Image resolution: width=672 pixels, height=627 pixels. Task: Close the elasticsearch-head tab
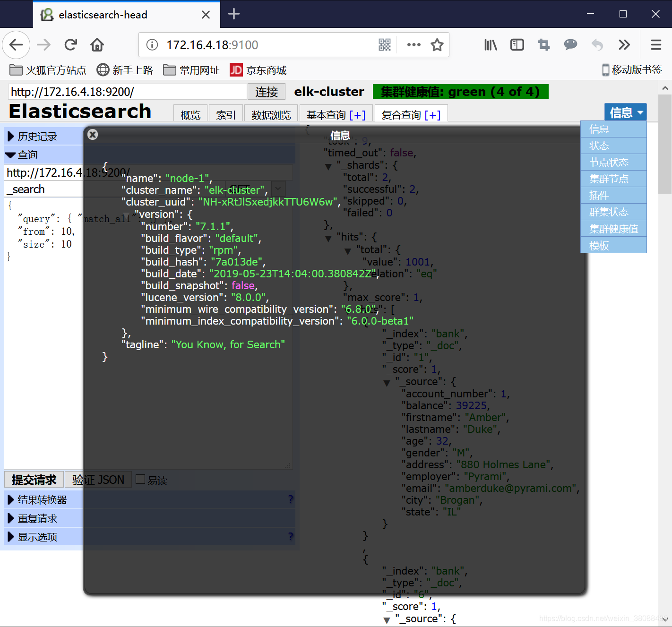(206, 15)
